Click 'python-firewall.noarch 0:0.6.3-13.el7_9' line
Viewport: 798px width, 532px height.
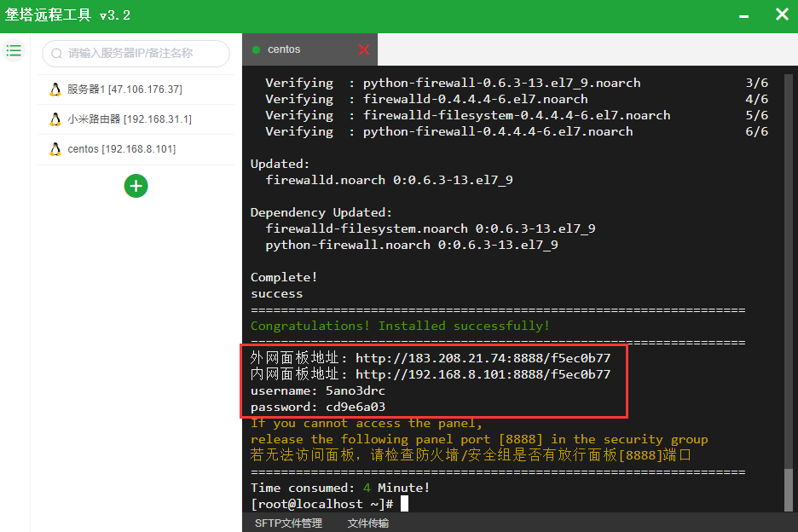coord(411,245)
